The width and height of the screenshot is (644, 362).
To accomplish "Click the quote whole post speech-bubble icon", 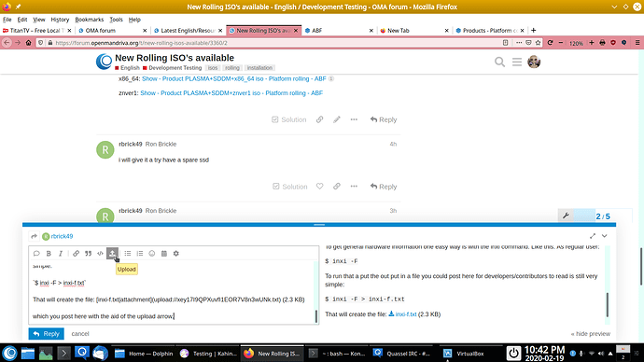I will (36, 254).
